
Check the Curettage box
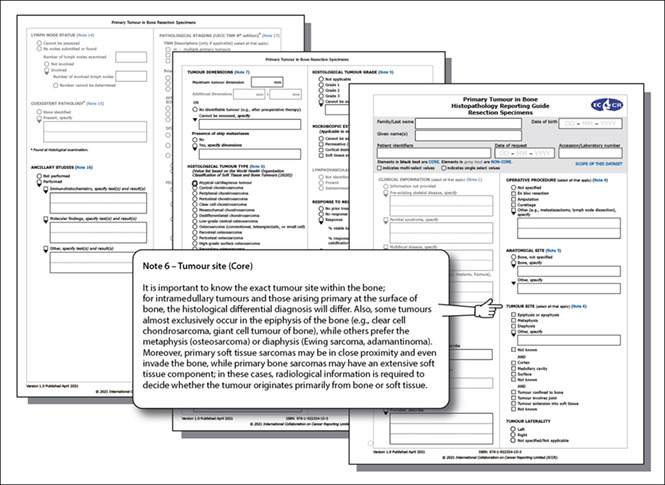(x=513, y=205)
